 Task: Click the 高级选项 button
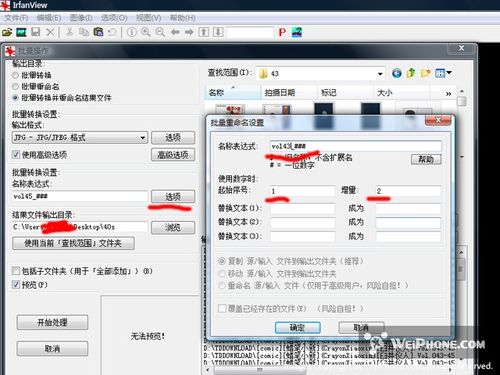[173, 155]
